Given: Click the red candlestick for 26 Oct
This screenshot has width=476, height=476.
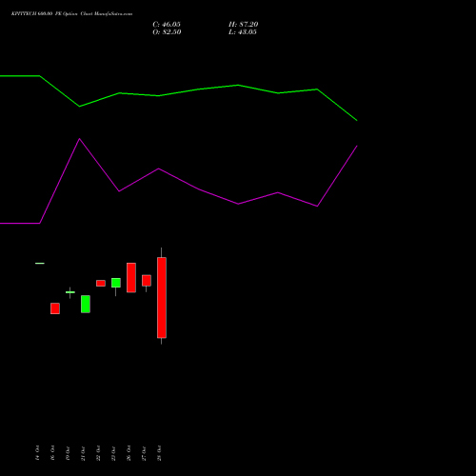Looking at the screenshot, I should (x=131, y=278).
